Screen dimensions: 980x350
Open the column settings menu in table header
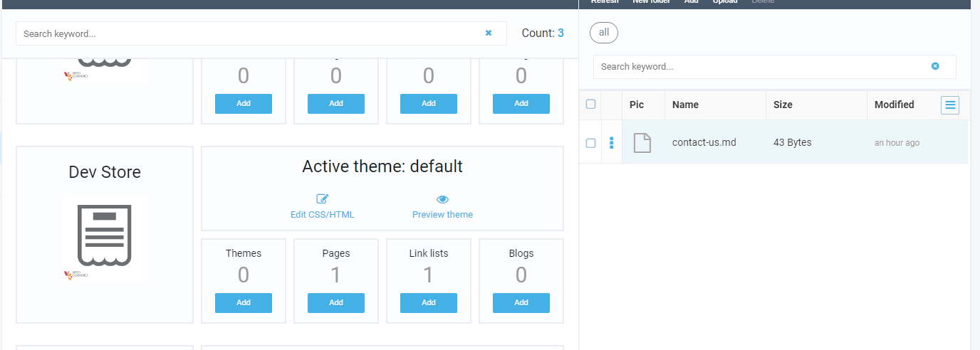(x=950, y=105)
